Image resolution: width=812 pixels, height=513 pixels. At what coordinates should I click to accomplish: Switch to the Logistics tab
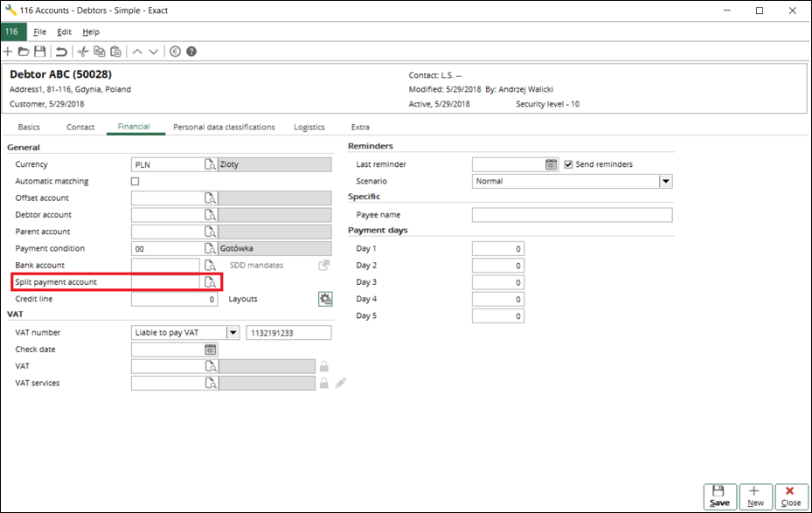[x=309, y=127]
